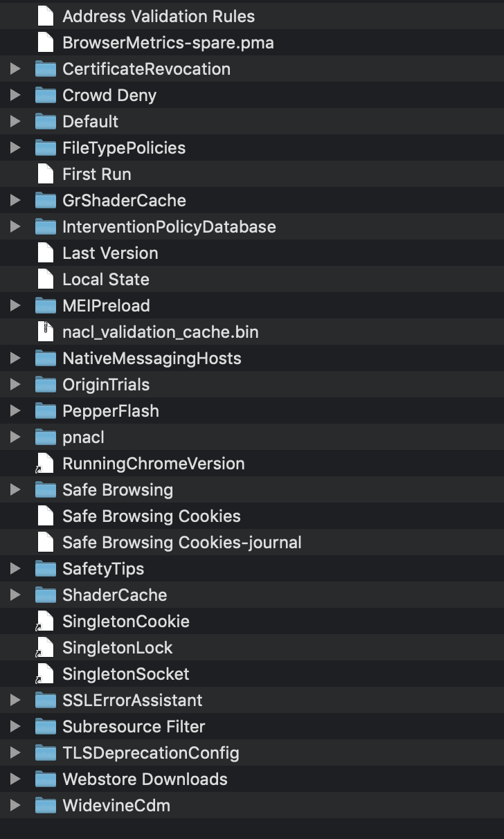Click the Local State file icon
Image resolution: width=504 pixels, height=839 pixels.
(x=46, y=280)
